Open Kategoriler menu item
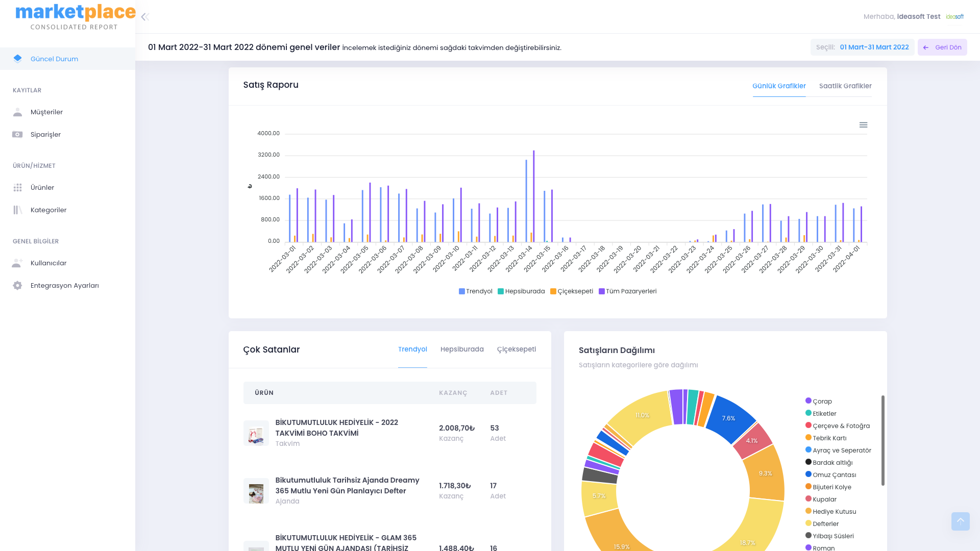 point(67,210)
